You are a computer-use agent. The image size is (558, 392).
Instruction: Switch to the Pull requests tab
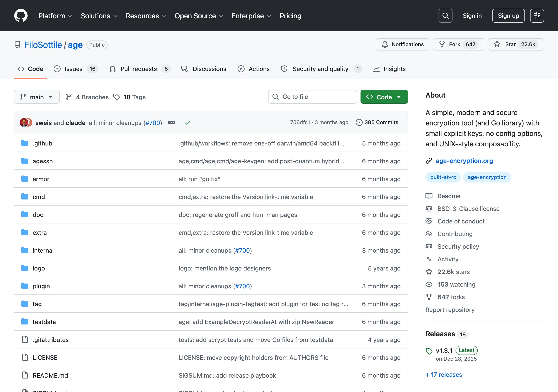pos(140,69)
